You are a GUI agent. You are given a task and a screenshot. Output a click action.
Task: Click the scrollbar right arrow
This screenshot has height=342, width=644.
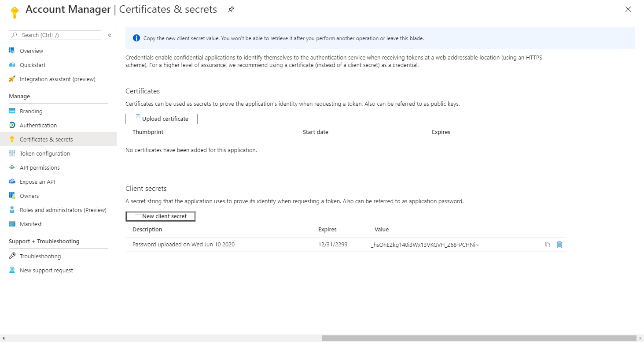point(640,338)
